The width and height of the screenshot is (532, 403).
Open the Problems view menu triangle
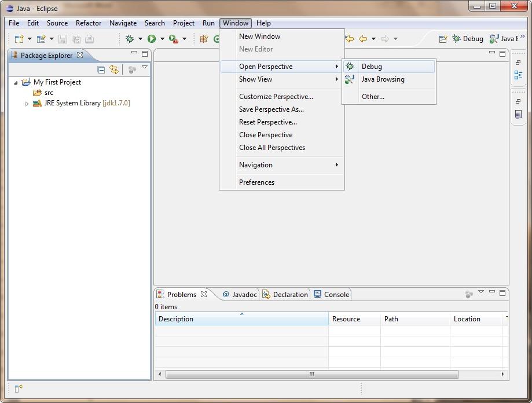pos(481,292)
